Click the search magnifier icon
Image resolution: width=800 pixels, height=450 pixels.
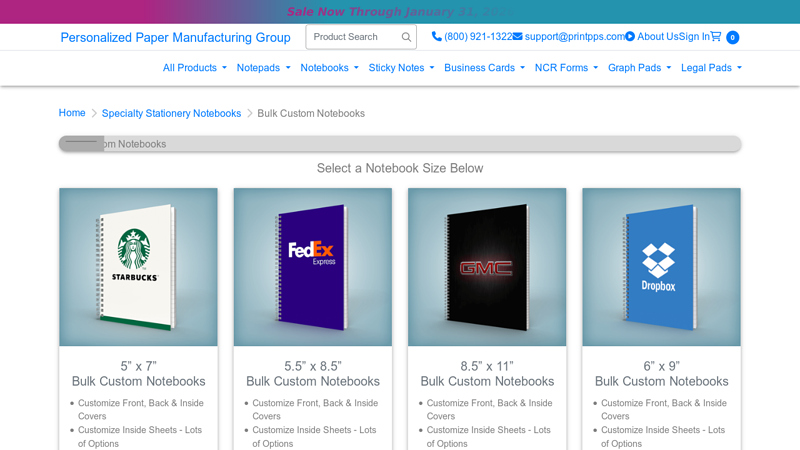pos(406,37)
